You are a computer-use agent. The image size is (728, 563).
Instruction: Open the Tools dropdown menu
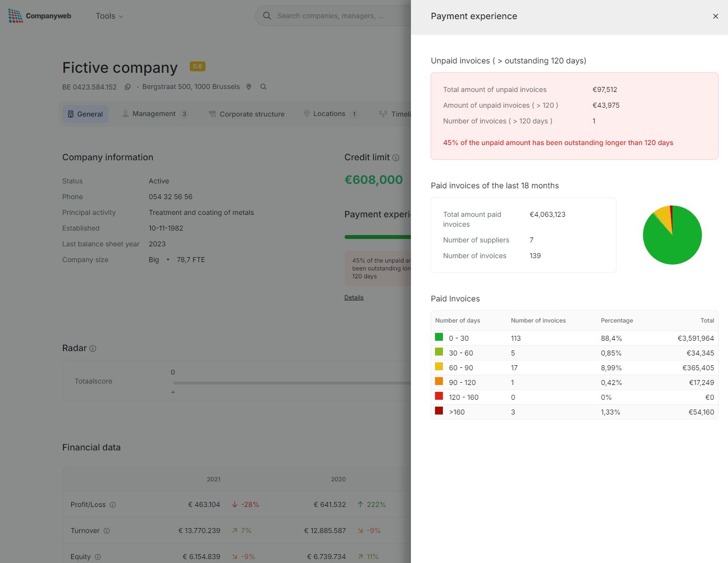click(109, 16)
